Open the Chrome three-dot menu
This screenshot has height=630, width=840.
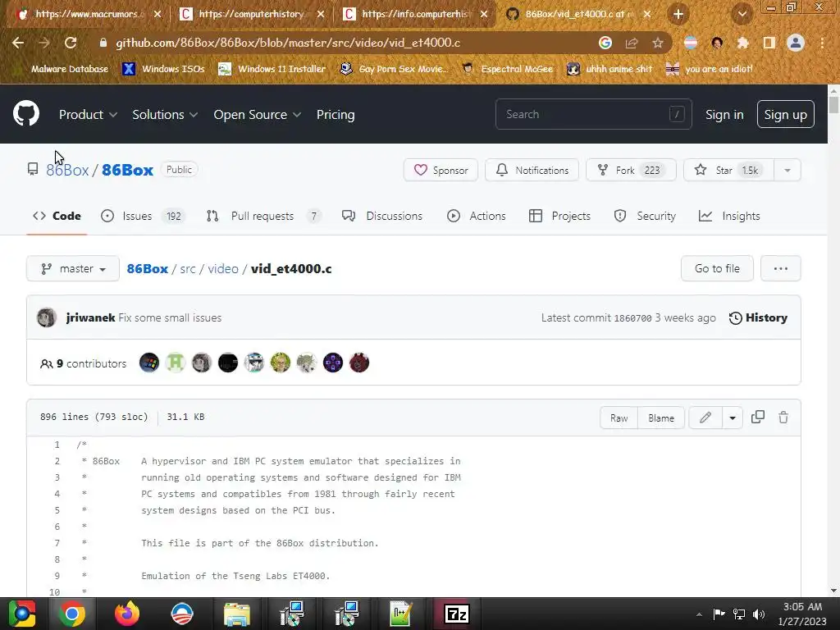822,43
